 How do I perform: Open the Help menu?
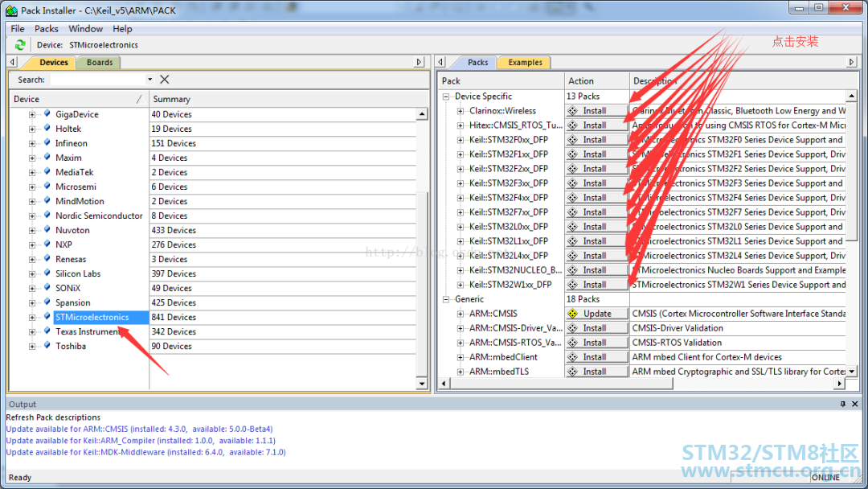pyautogui.click(x=122, y=29)
